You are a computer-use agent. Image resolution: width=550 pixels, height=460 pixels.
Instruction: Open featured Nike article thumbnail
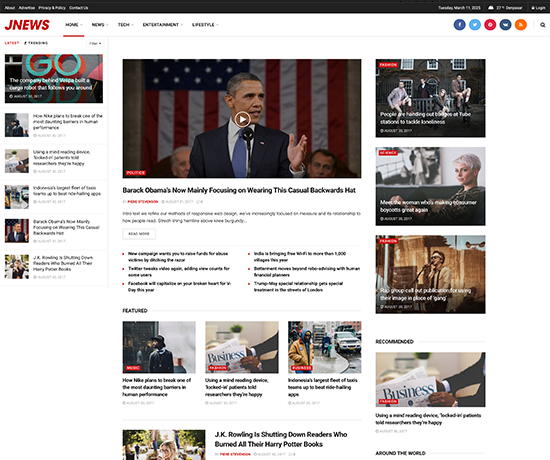click(159, 347)
